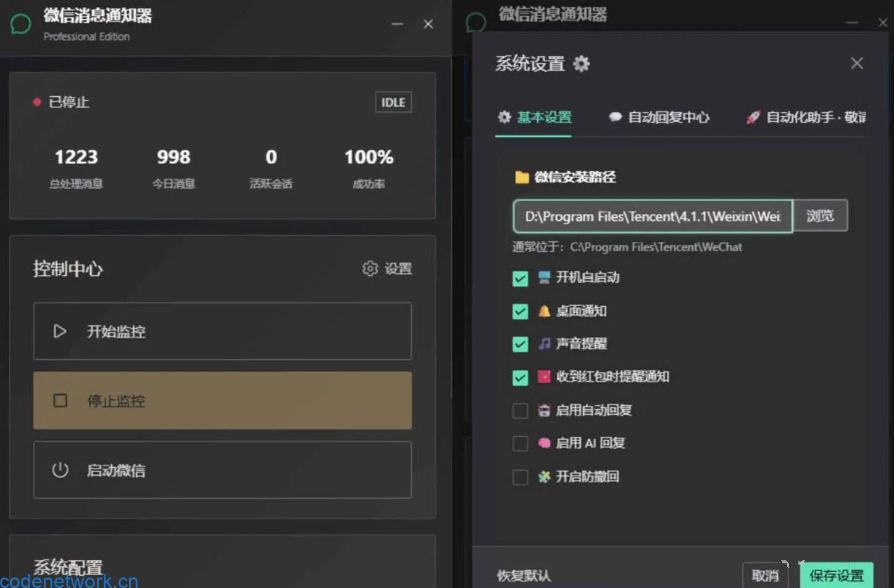This screenshot has width=894, height=588.
Task: Click the bell icon for desktop notifications
Action: (543, 311)
